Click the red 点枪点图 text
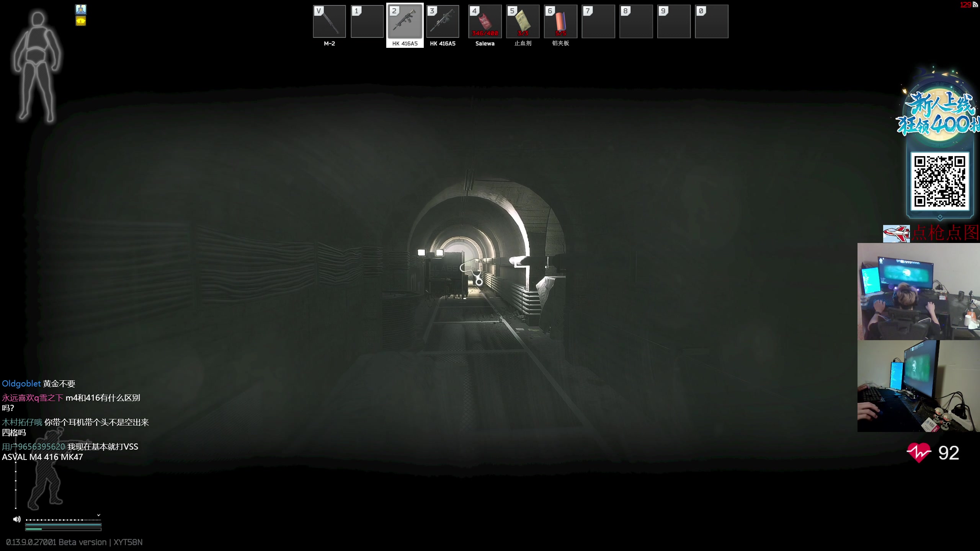This screenshot has height=551, width=980. [945, 233]
